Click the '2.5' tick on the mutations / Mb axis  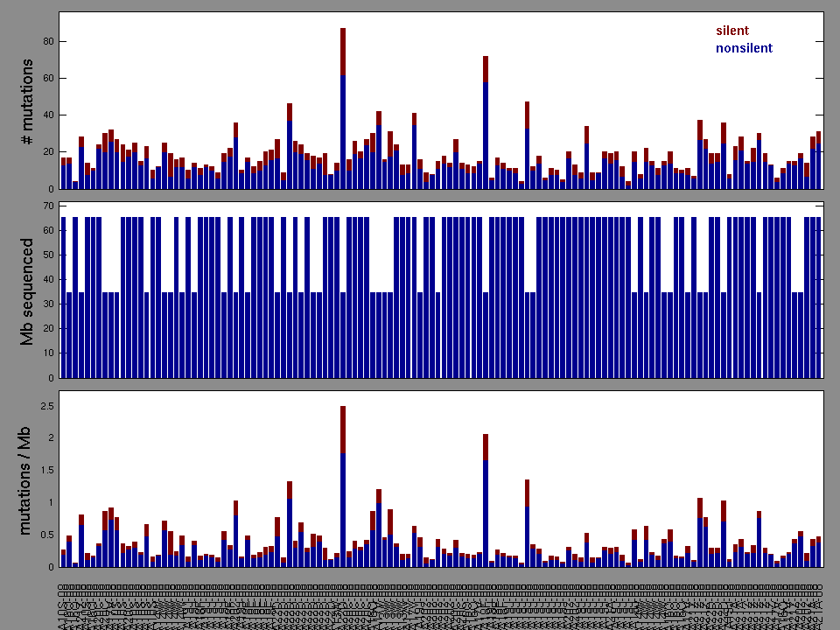point(45,406)
